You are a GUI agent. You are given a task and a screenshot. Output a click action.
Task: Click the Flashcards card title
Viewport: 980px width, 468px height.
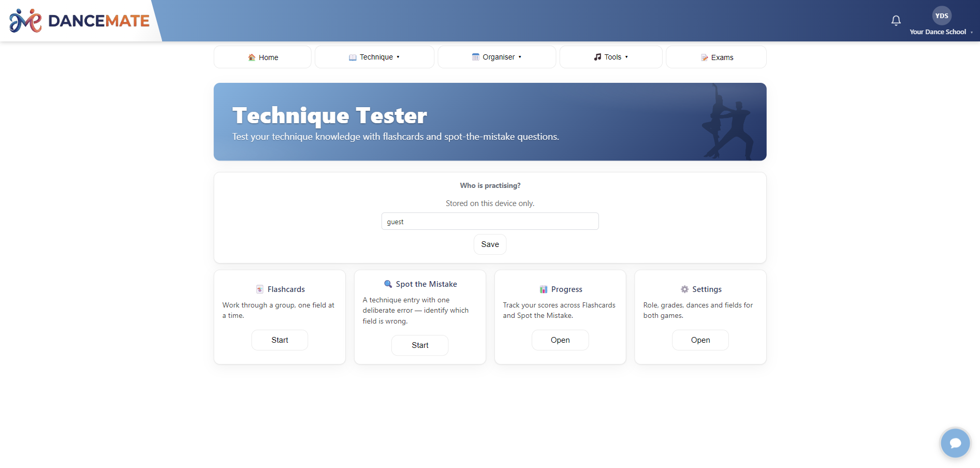click(286, 289)
